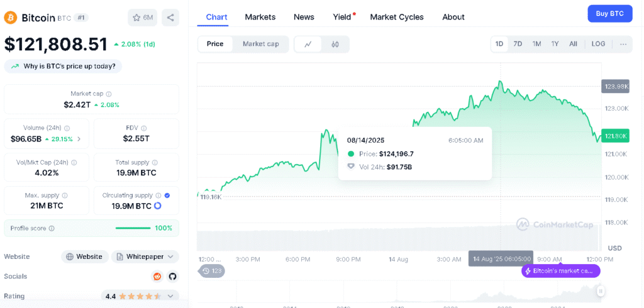
Task: Open the share icon button
Action: pyautogui.click(x=170, y=18)
